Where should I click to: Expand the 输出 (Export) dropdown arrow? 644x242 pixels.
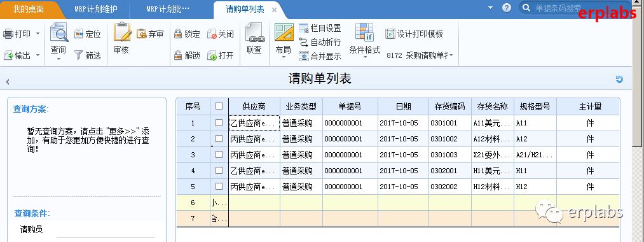(38, 55)
